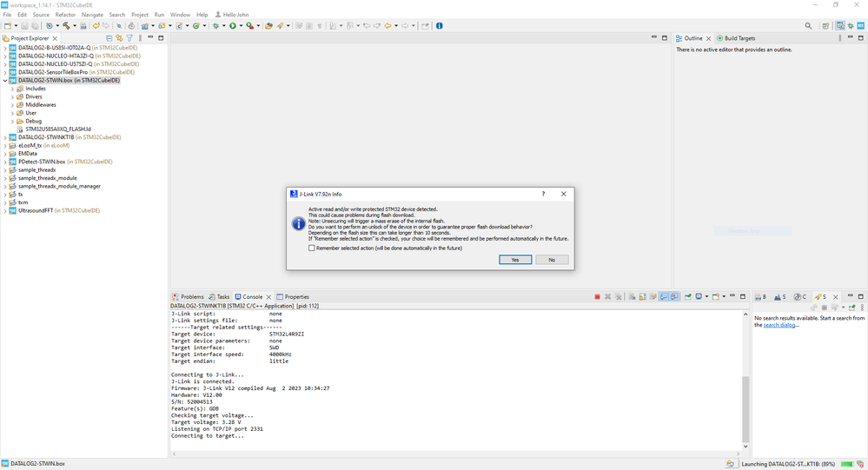The image size is (868, 470).
Task: Toggle Scroll Lock in Console toolbar
Action: coord(642,297)
